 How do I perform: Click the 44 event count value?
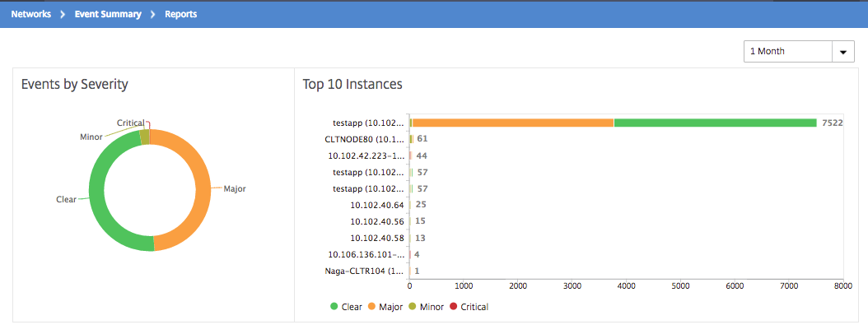(x=422, y=156)
